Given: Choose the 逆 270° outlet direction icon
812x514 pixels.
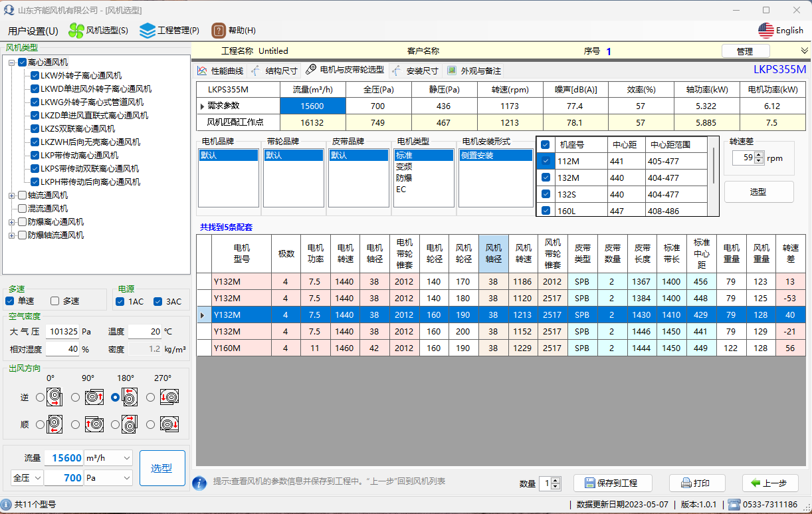Looking at the screenshot, I should tap(169, 397).
